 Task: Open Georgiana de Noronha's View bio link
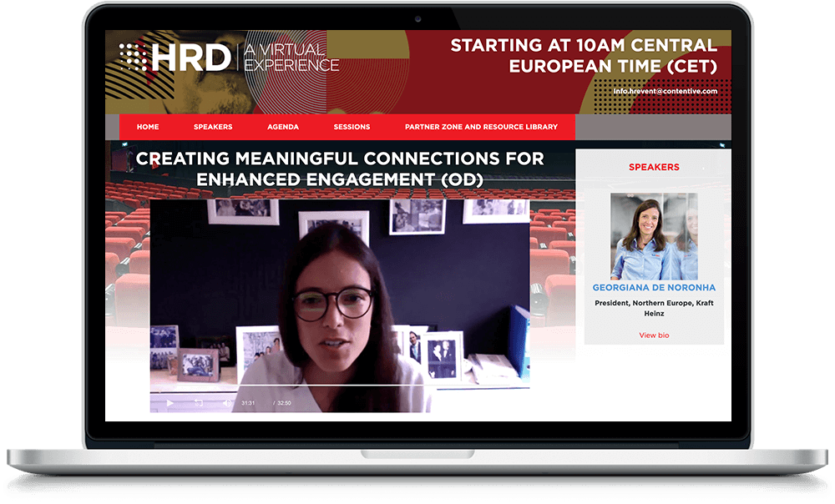click(654, 334)
